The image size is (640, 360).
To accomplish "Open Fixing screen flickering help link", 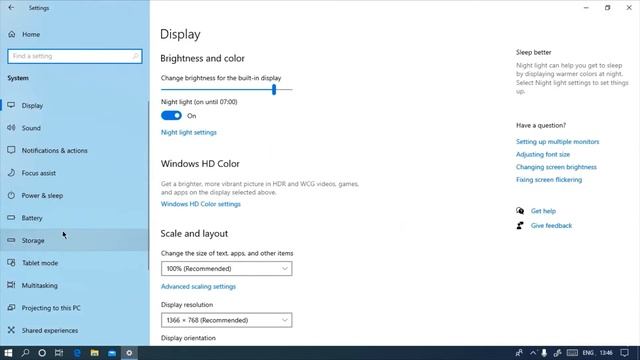I will point(549,180).
